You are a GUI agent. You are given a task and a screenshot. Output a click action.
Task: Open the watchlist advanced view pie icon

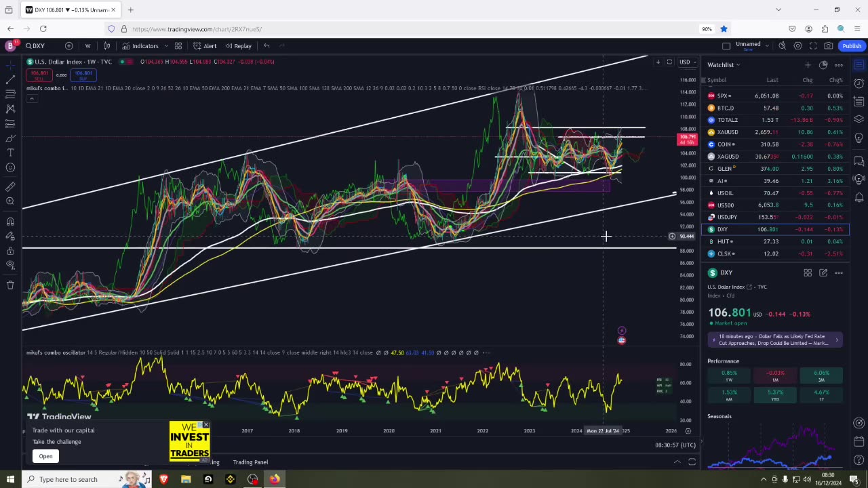tap(823, 65)
